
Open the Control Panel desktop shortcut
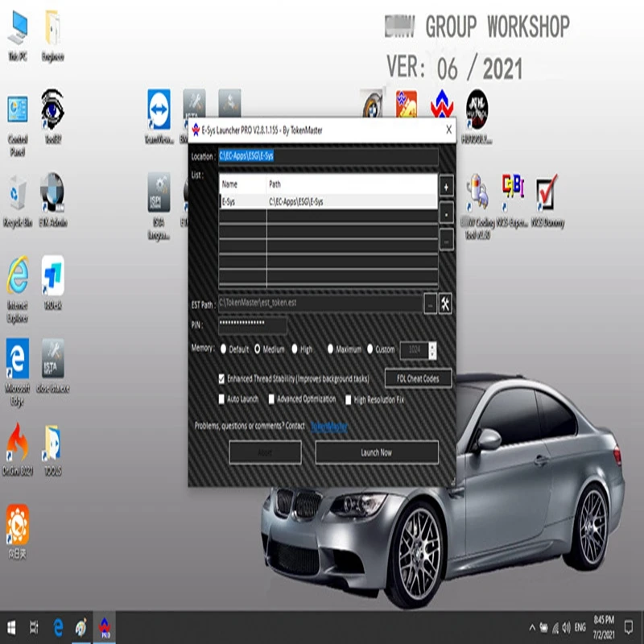[17, 126]
